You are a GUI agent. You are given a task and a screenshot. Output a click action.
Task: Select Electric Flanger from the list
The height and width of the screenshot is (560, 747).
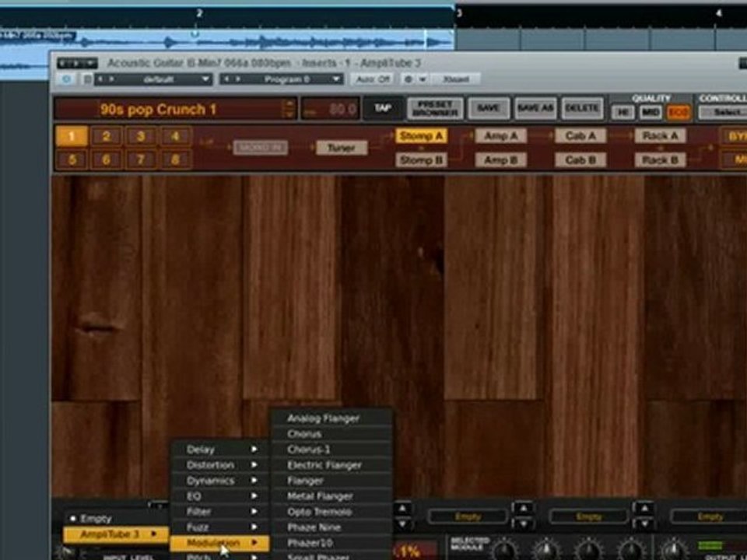coord(332,465)
